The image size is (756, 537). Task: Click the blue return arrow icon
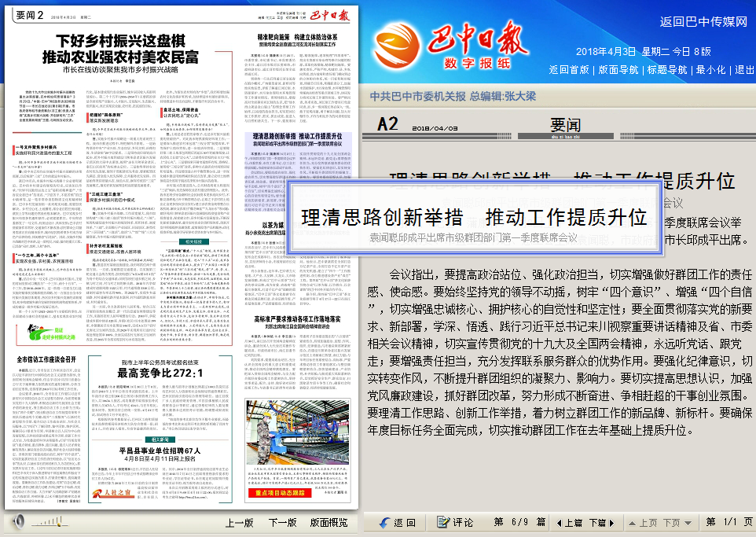[x=384, y=523]
